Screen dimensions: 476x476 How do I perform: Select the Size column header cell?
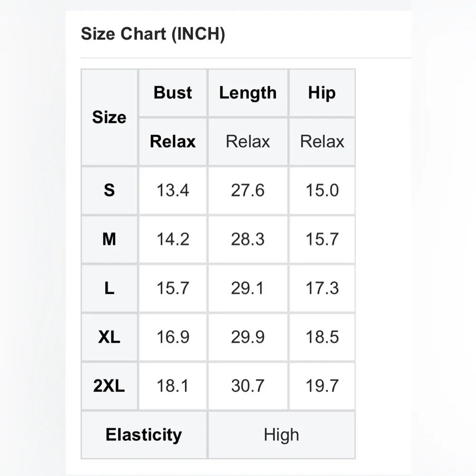[109, 117]
